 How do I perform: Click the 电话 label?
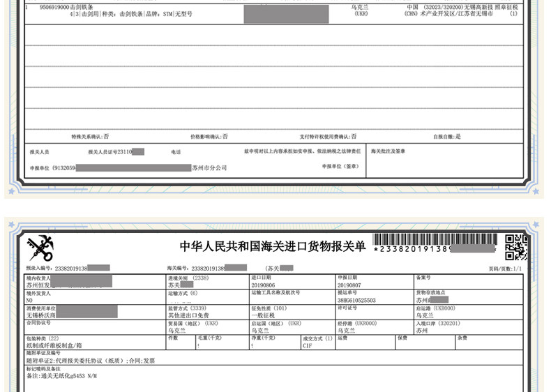(x=176, y=152)
